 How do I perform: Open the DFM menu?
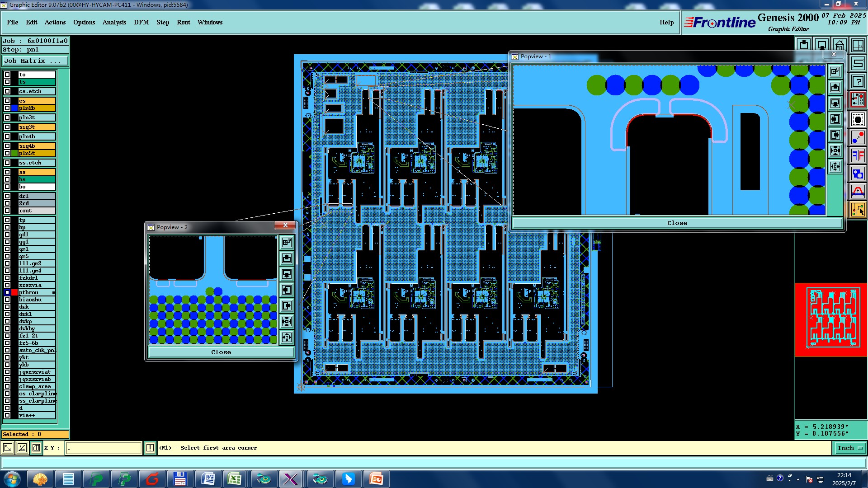click(x=141, y=22)
